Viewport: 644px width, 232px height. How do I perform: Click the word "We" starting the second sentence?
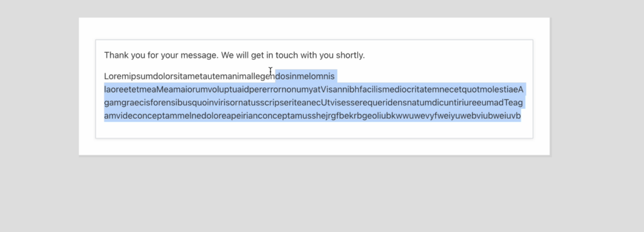point(228,55)
